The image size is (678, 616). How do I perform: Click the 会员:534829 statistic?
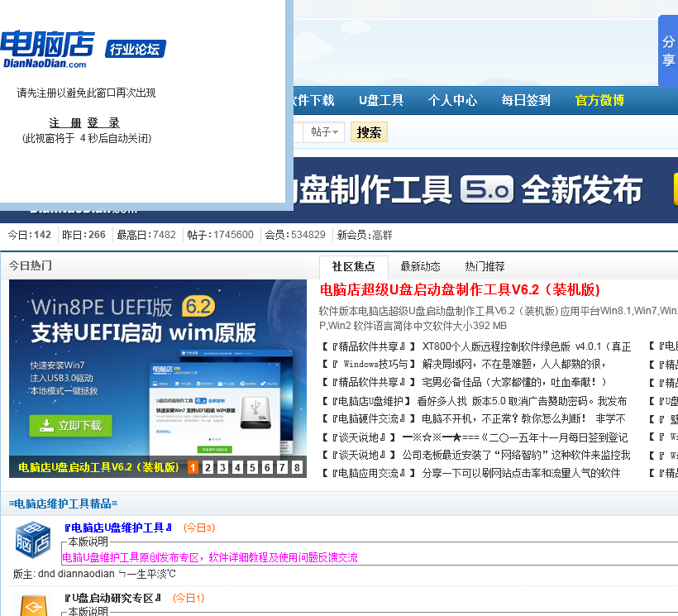click(295, 235)
